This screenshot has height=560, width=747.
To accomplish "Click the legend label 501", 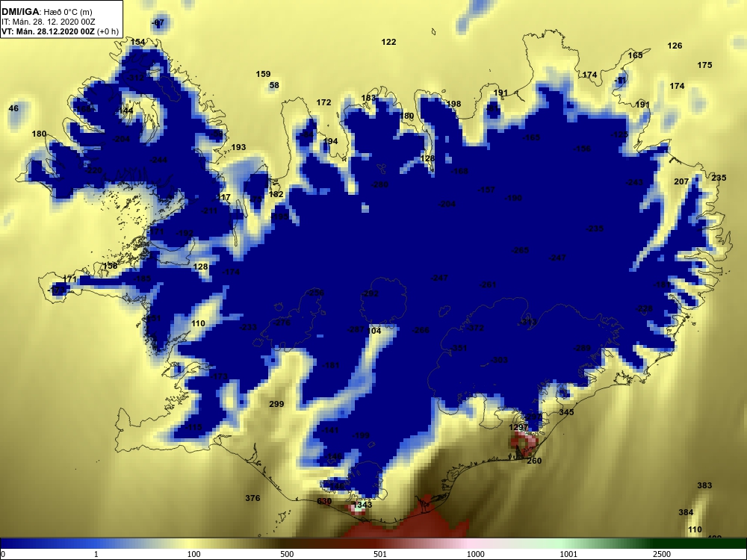I will pos(380,554).
